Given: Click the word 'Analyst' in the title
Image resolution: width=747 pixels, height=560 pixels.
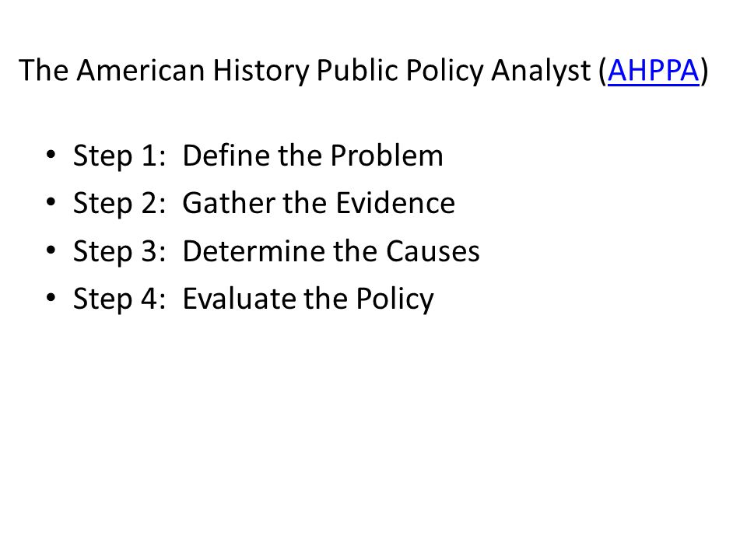Looking at the screenshot, I should point(541,72).
